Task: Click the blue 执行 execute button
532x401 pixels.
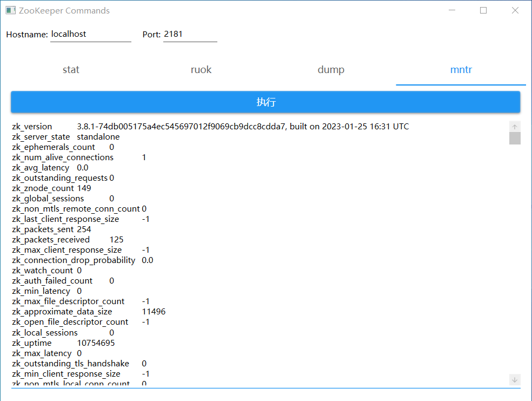Action: [x=265, y=102]
